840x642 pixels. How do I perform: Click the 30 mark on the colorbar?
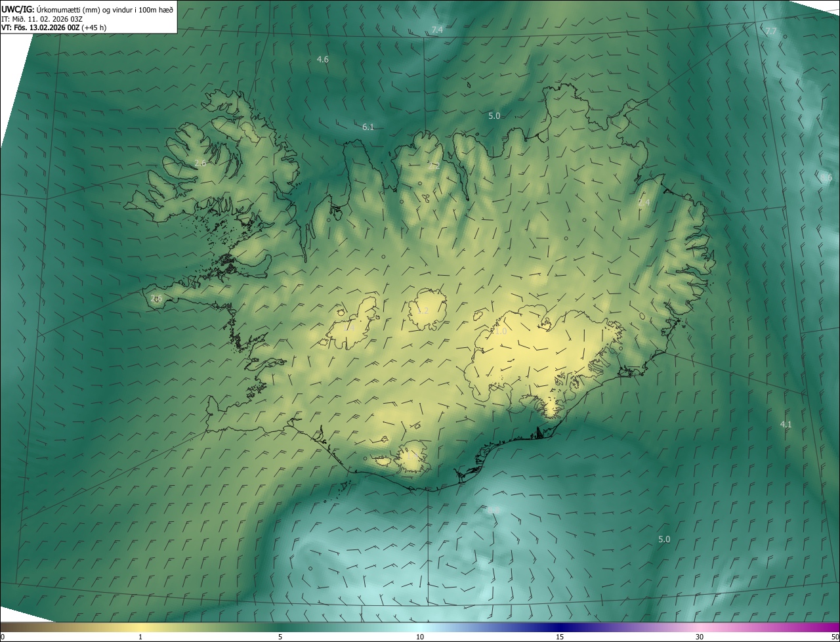[x=700, y=637]
